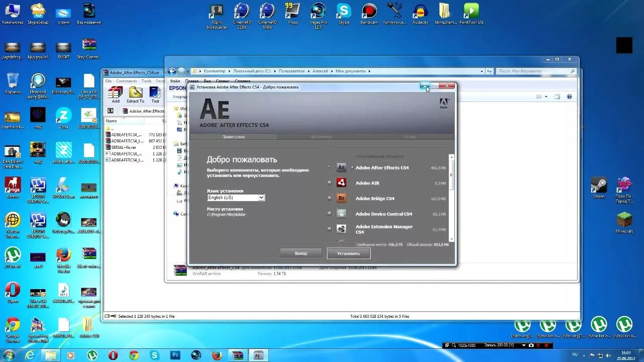Screen dimensions: 644x362
Task: Click the orange Br Adobe Bridge icon
Action: pyautogui.click(x=342, y=198)
